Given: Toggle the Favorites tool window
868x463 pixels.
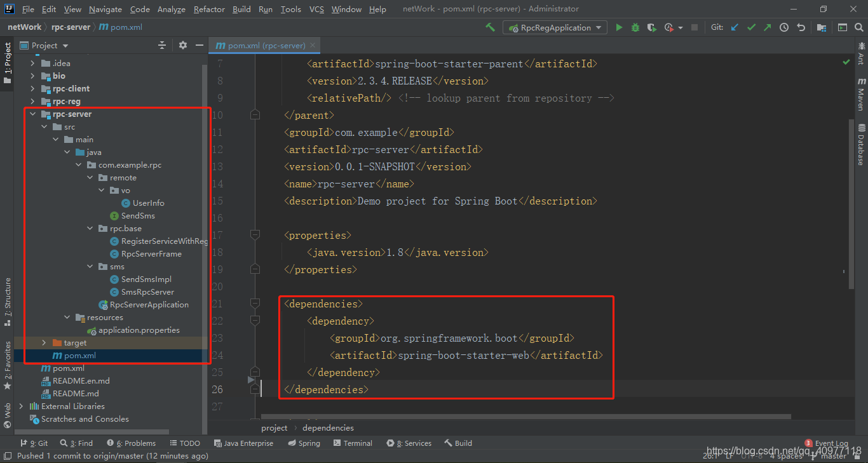Looking at the screenshot, I should (x=7, y=366).
